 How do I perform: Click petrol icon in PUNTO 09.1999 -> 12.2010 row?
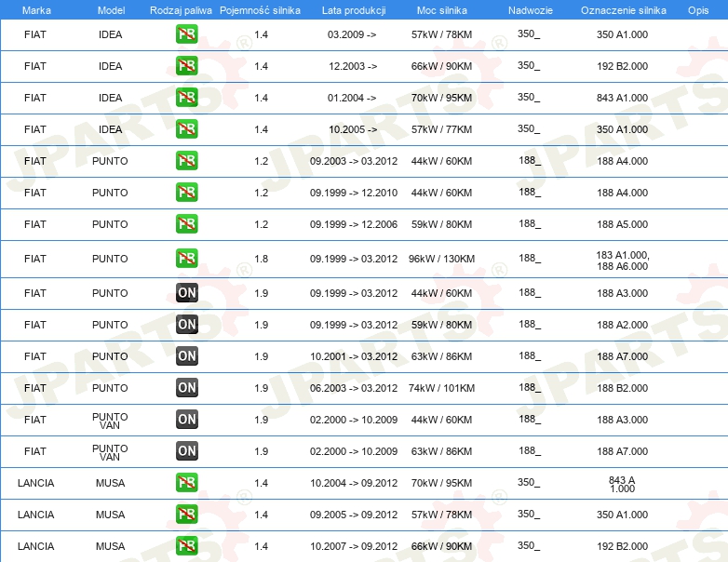186,192
